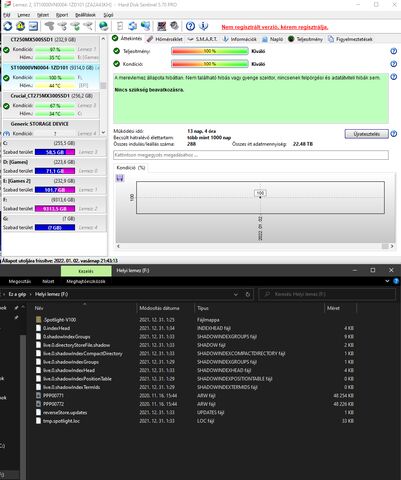Image resolution: width=401 pixels, height=480 pixels.
Task: Click the G: free space bar
Action: 55,228
